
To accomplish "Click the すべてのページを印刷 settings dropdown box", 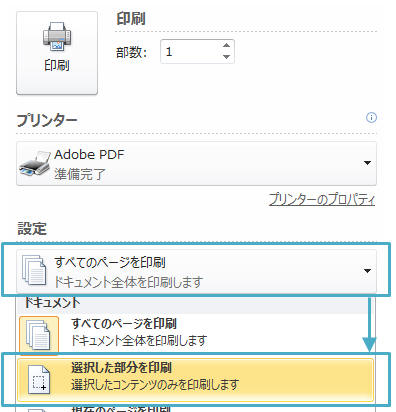I will click(x=196, y=271).
